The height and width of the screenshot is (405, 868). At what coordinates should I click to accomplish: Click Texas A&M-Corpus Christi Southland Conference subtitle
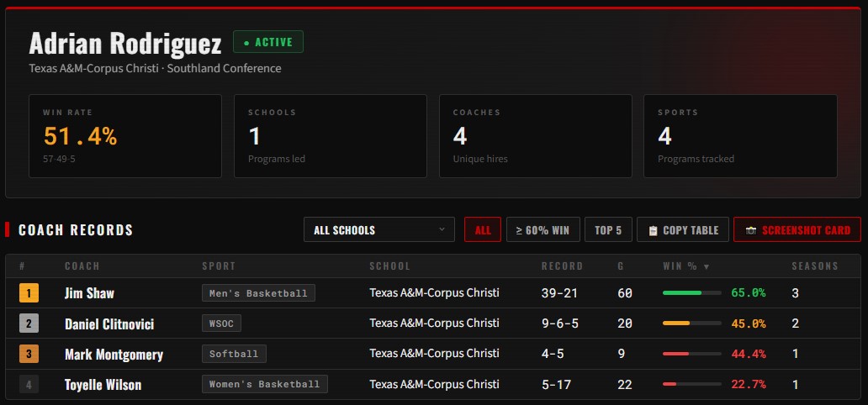click(155, 69)
